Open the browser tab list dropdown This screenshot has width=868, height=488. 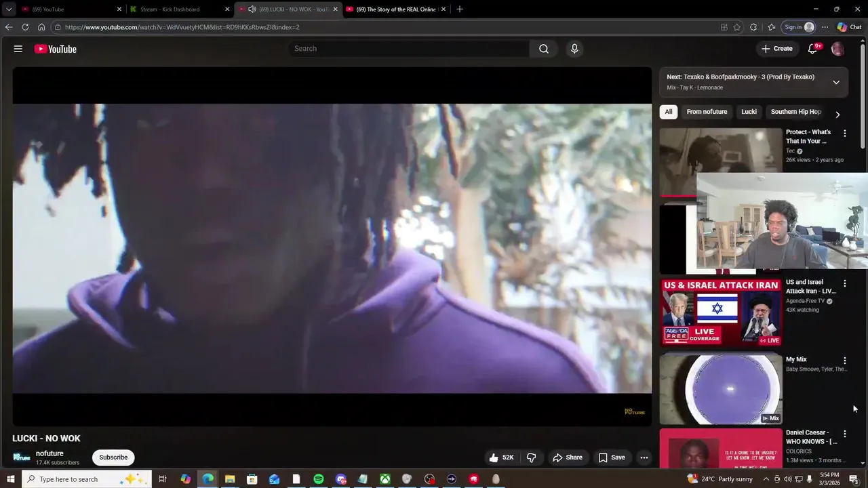coord(9,9)
